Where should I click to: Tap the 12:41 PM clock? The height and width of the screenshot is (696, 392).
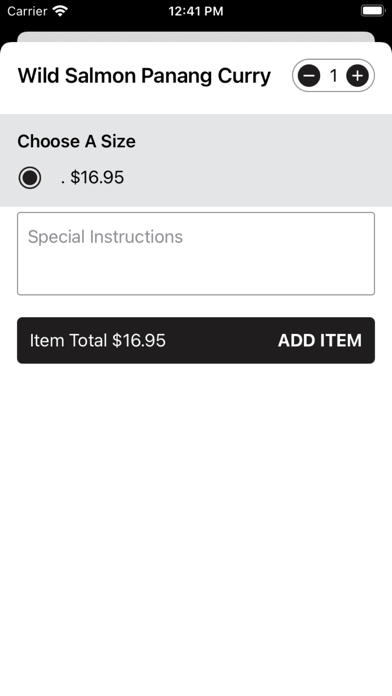(196, 11)
